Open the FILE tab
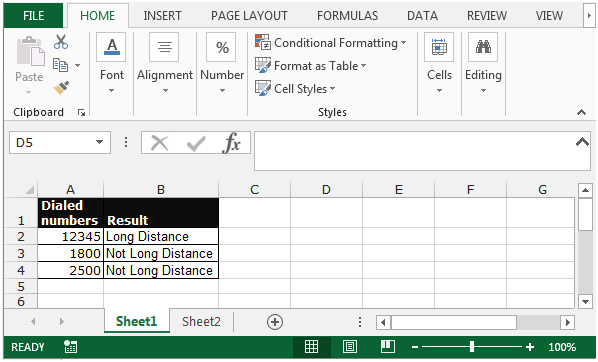The image size is (598, 362). [33, 16]
